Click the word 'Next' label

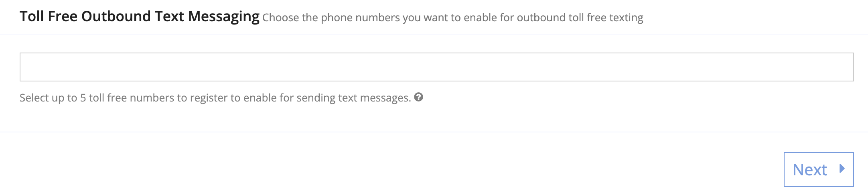810,170
